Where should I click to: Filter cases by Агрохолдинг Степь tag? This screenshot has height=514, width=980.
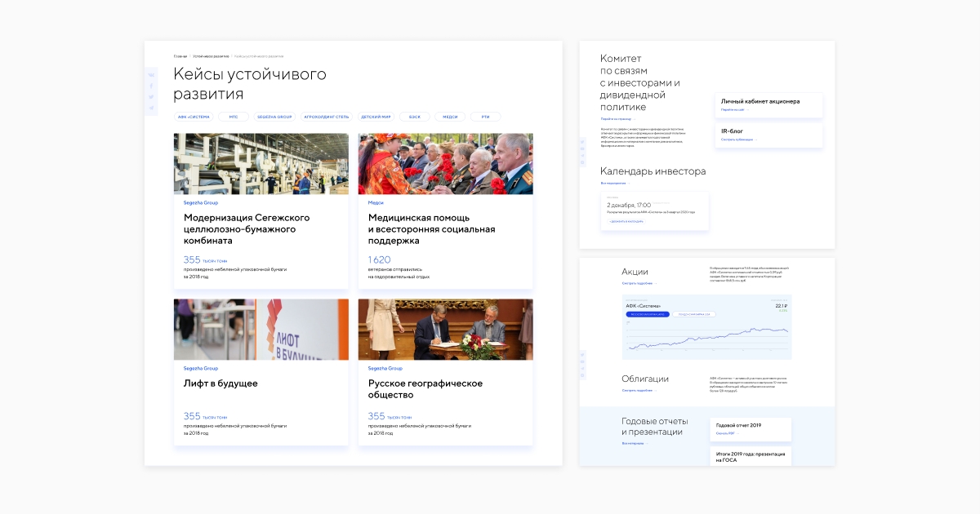[x=327, y=117]
